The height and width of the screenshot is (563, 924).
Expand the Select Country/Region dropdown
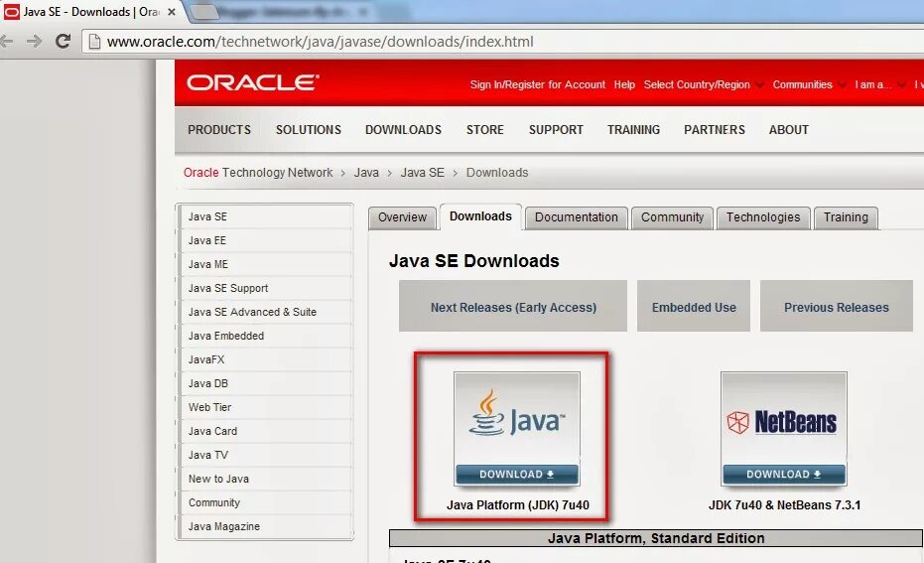[704, 84]
